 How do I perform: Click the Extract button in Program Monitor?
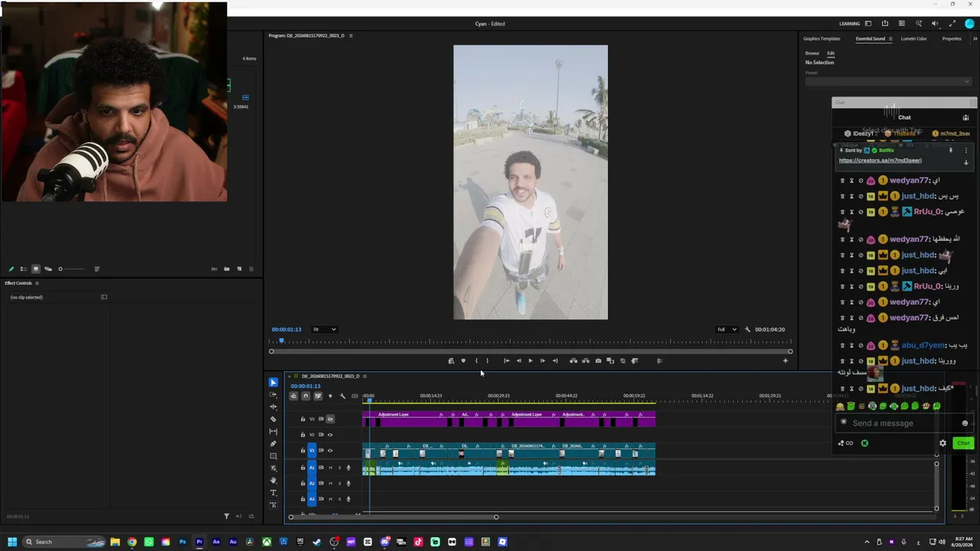tap(586, 360)
